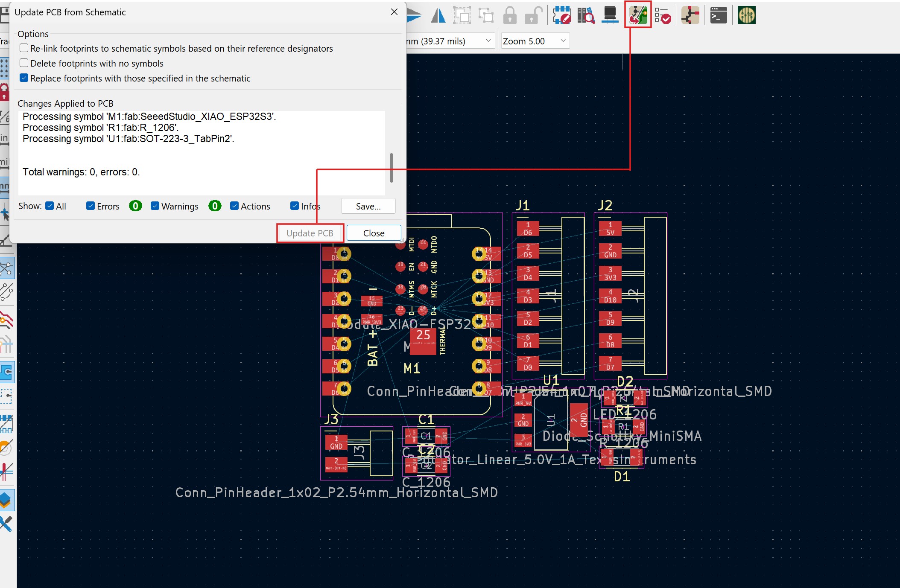
Task: Select J1 pad 7 labeled D0
Action: click(528, 364)
